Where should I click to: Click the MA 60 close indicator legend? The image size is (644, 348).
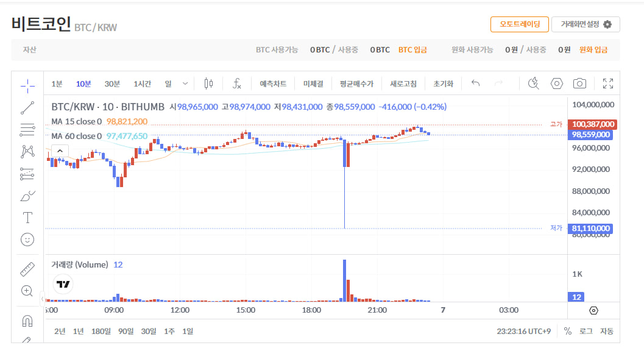[76, 136]
